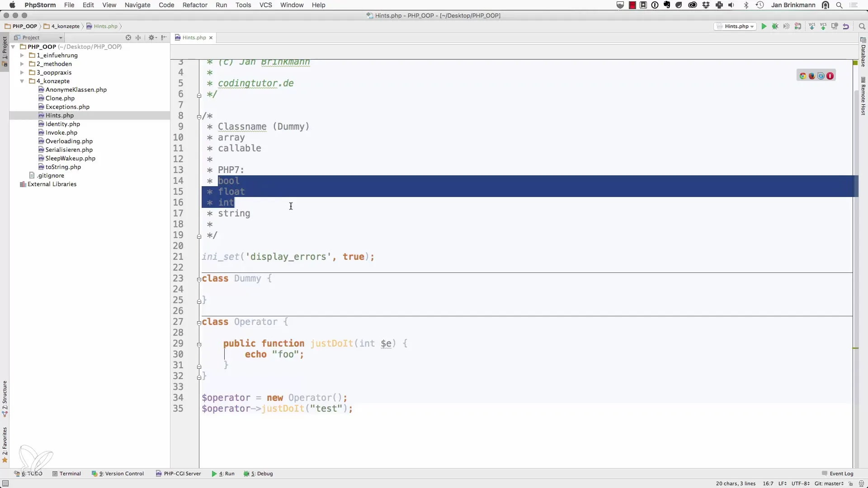
Task: Click 4_konzepte in the breadcrumb bar
Action: point(62,26)
